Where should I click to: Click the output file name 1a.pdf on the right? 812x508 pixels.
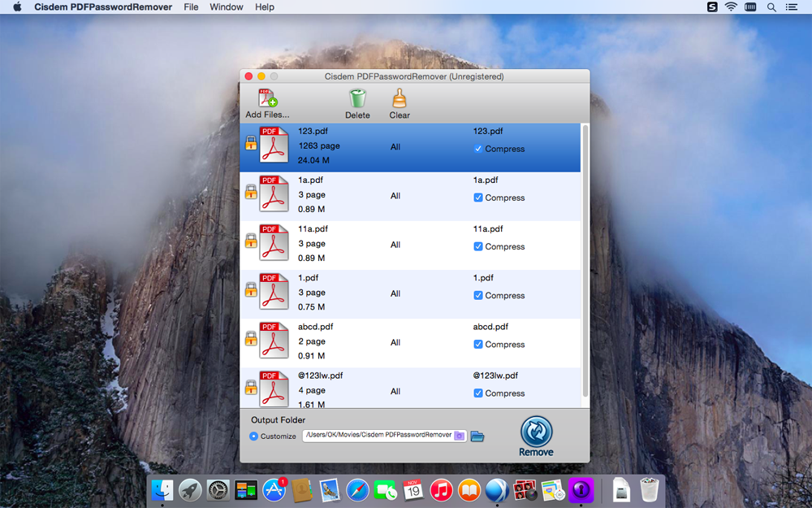[x=486, y=180]
